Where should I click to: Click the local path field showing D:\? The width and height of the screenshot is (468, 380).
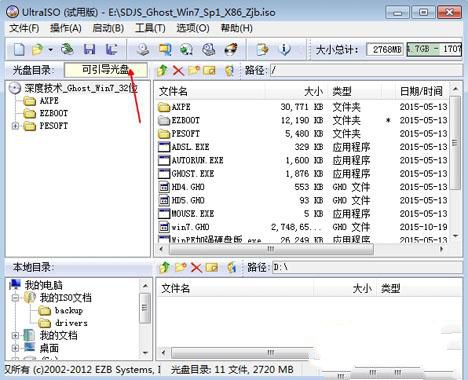[367, 267]
